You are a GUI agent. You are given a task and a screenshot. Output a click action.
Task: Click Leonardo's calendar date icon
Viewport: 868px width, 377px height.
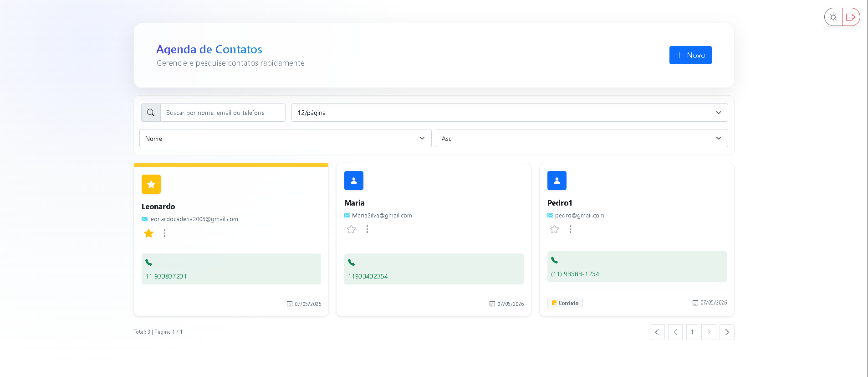tap(290, 304)
